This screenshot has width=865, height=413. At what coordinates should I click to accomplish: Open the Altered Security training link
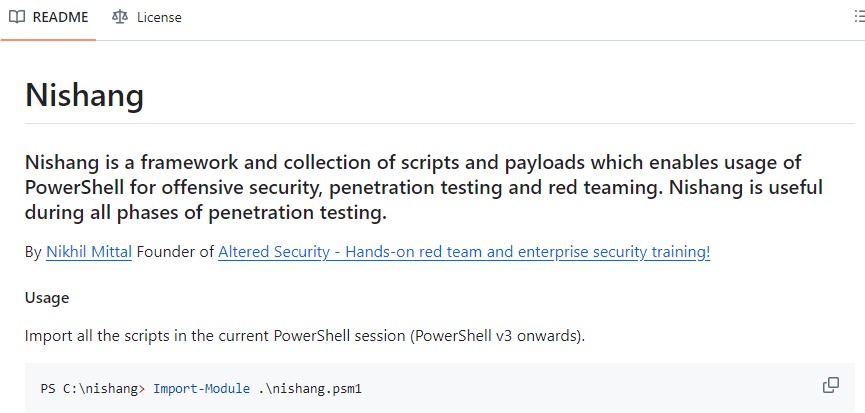[x=464, y=252]
